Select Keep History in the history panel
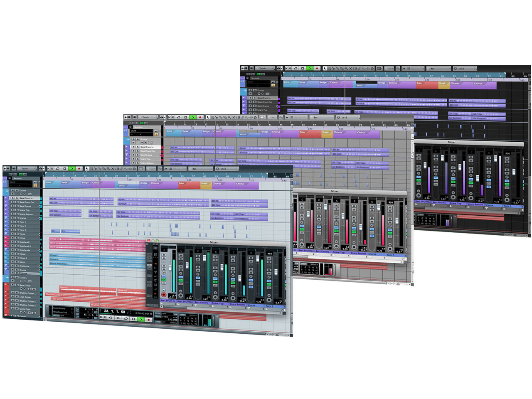 (59, 308)
